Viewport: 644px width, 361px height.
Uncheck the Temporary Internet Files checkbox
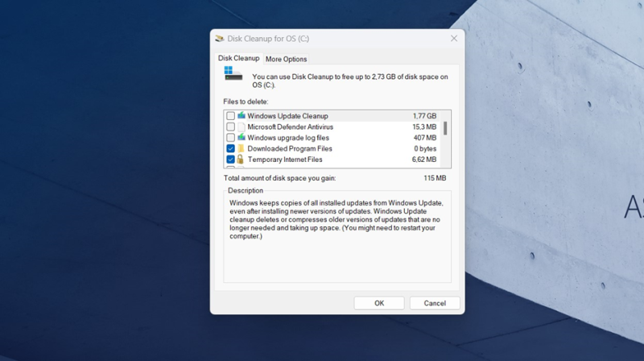click(x=230, y=159)
